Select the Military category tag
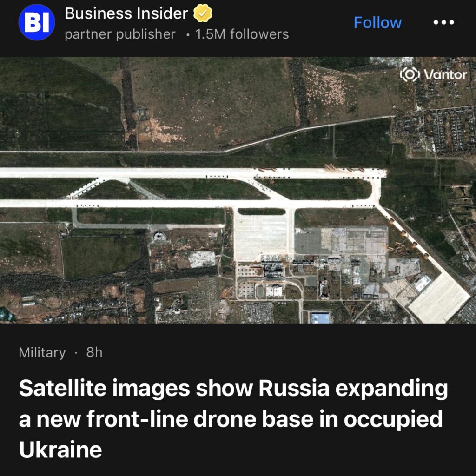The image size is (476, 476). 42,352
